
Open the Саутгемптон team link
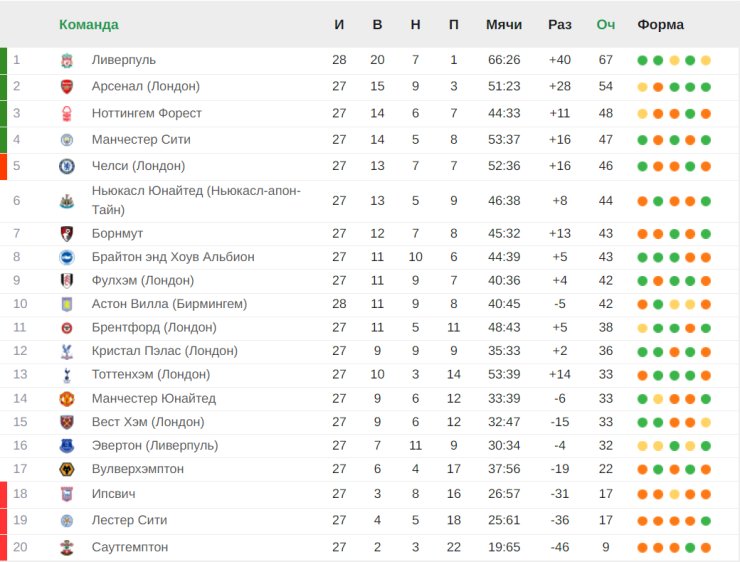[x=129, y=547]
